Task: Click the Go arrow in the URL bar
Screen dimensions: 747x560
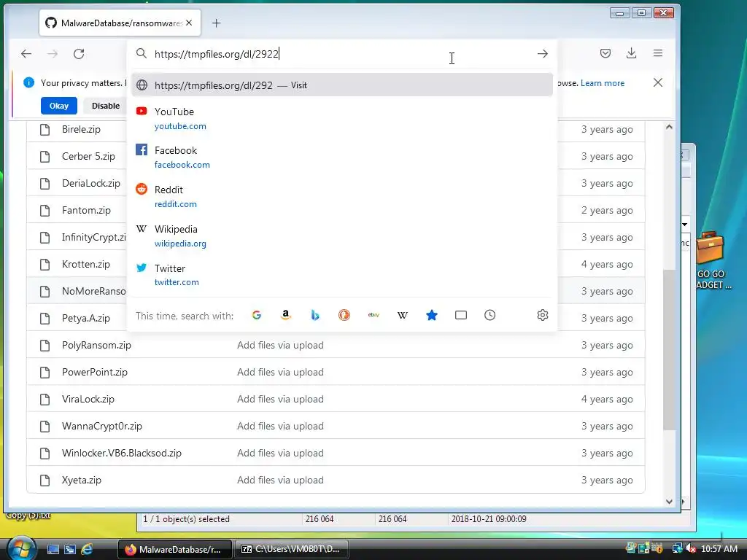Action: click(x=542, y=54)
